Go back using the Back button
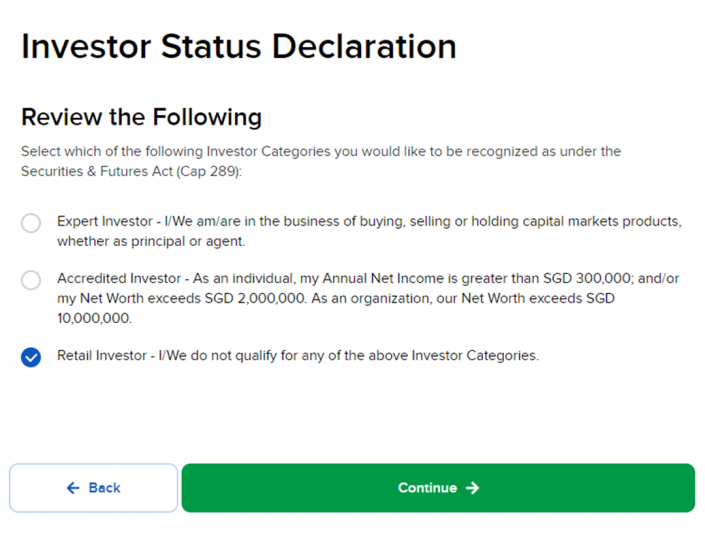The width and height of the screenshot is (705, 537). point(93,488)
